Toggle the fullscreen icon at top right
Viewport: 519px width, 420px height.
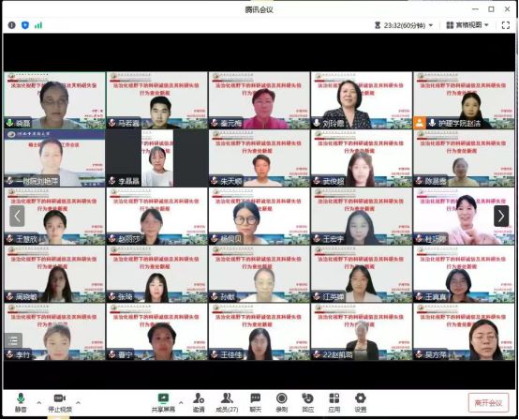point(506,25)
